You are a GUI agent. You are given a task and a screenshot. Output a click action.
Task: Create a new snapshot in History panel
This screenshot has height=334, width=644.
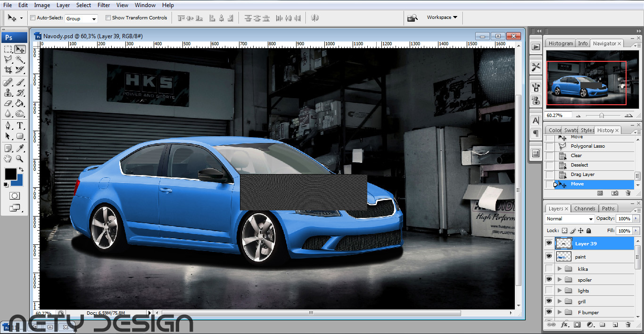tap(615, 193)
